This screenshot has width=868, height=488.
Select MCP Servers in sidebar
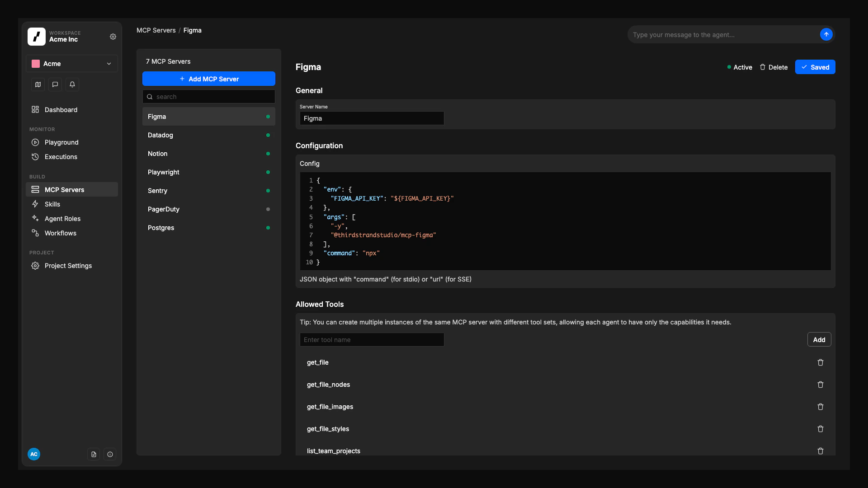point(72,190)
